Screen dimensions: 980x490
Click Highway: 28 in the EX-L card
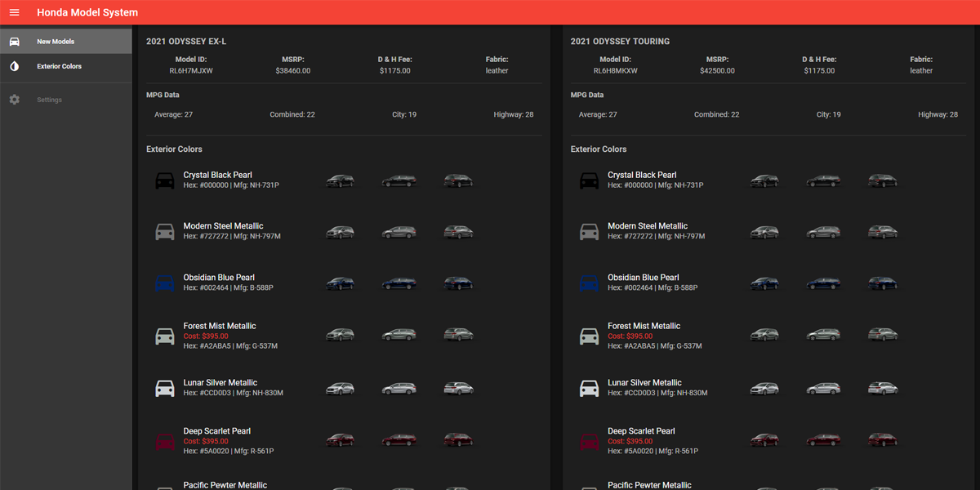514,115
